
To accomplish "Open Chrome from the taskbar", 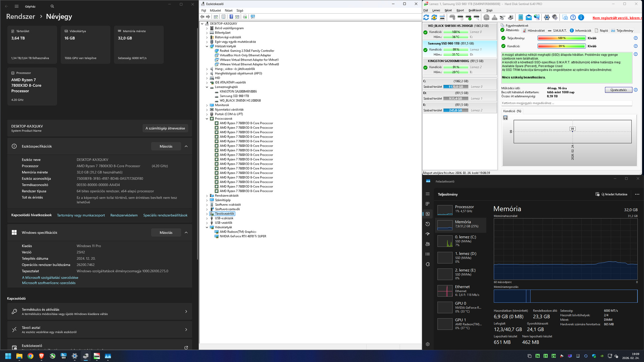I will click(x=30, y=356).
